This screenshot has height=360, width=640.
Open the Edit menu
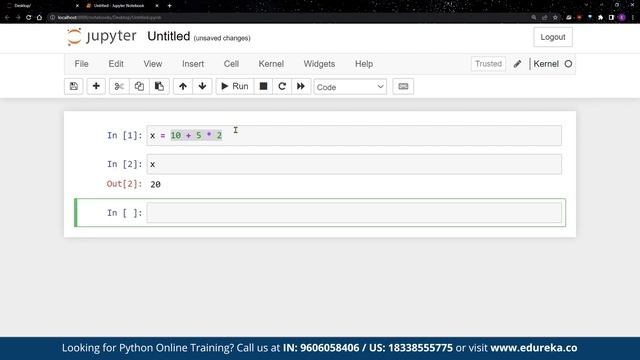pyautogui.click(x=116, y=64)
